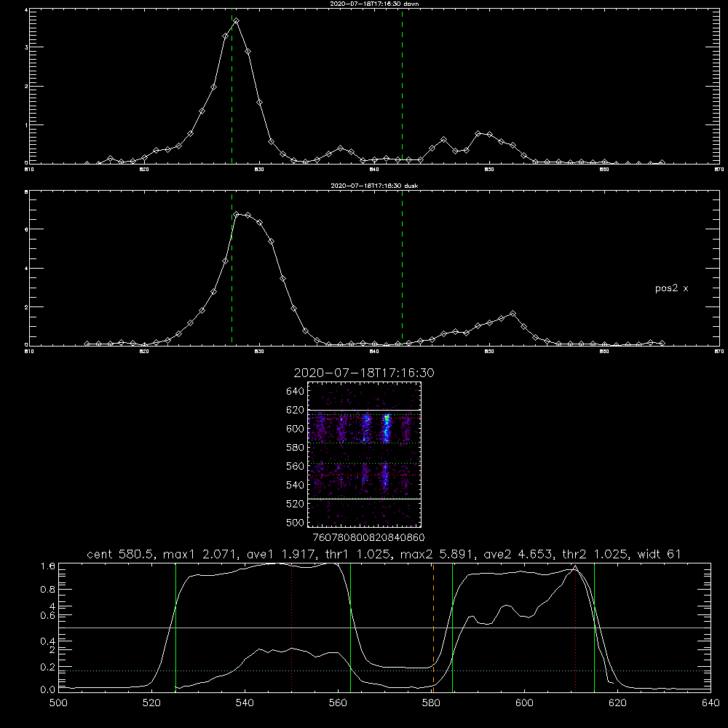Viewport: 728px width, 728px height.
Task: Click the '0.8' y-axis label of the bottom plot
Action: click(x=48, y=589)
